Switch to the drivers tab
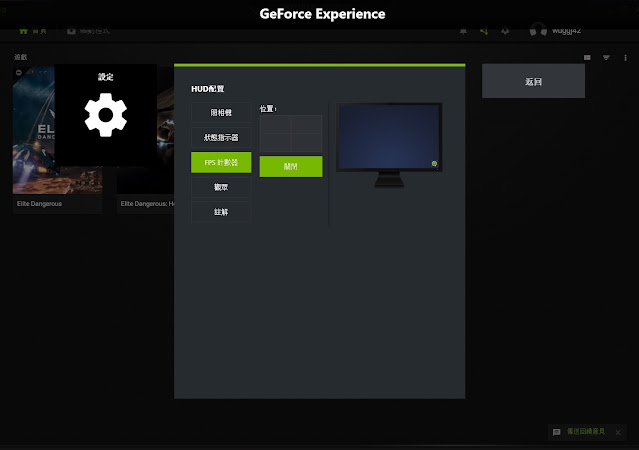The image size is (639, 450). pos(88,31)
